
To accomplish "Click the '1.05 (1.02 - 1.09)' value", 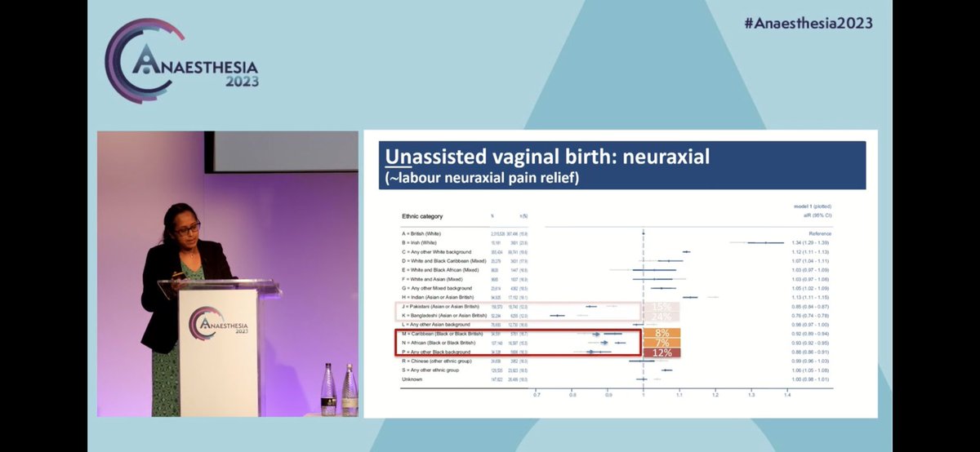I will [812, 288].
